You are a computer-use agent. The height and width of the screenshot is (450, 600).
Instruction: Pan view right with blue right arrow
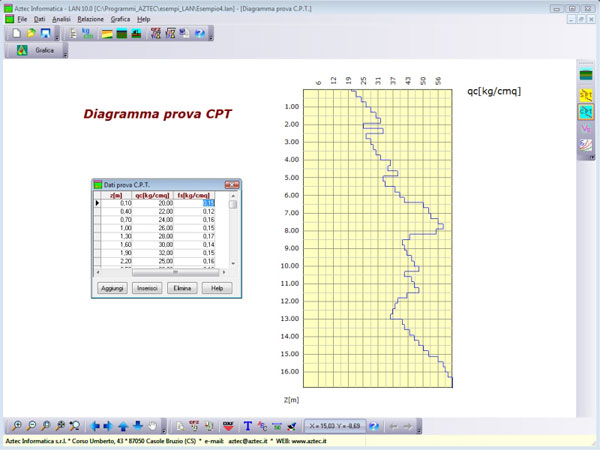pyautogui.click(x=109, y=426)
